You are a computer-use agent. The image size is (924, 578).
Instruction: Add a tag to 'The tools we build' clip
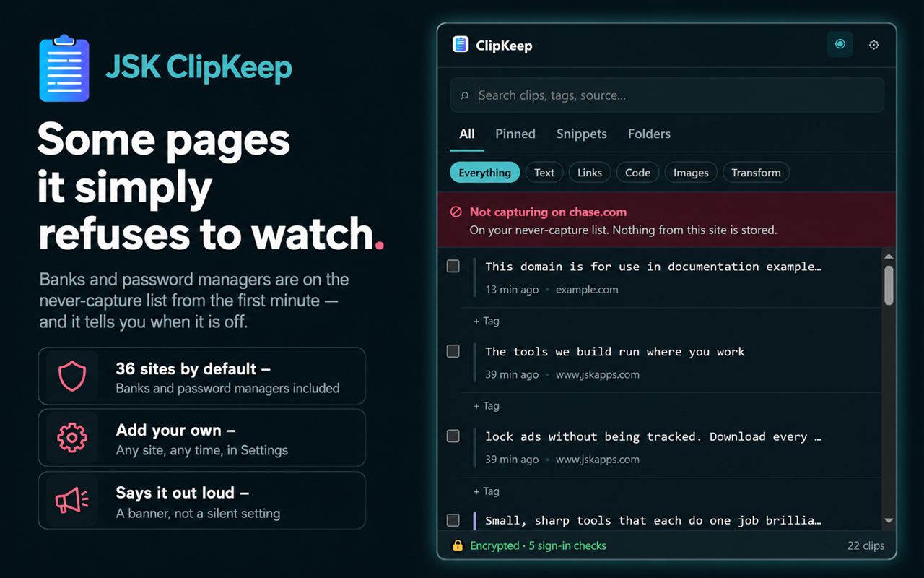(x=487, y=406)
